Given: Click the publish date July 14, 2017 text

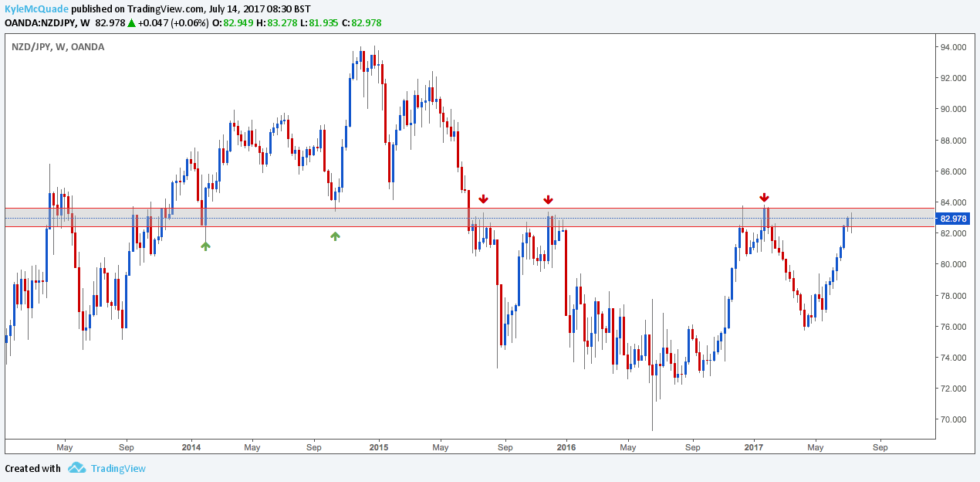Looking at the screenshot, I should [x=238, y=8].
